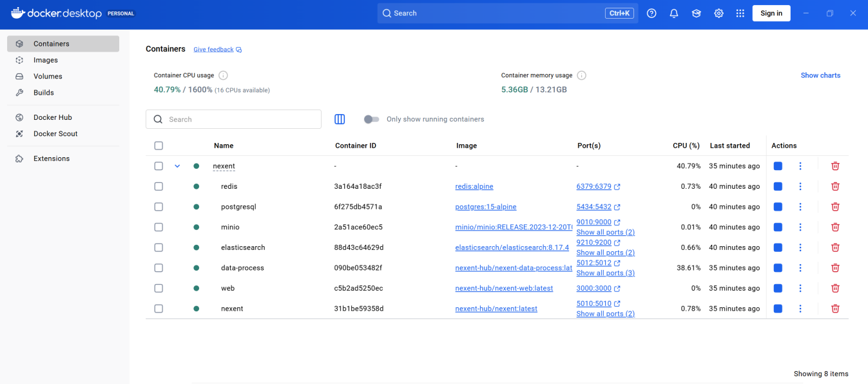Delete the elasticsearch container
This screenshot has height=384, width=868.
[835, 247]
